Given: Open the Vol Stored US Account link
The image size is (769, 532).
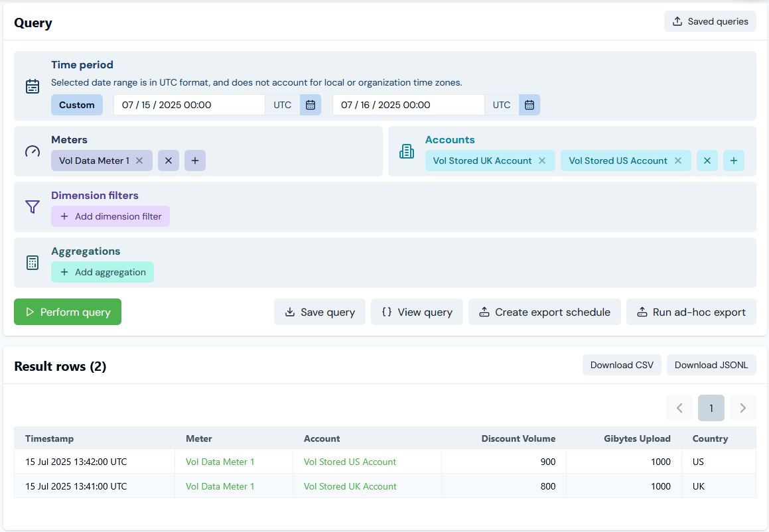Looking at the screenshot, I should [x=350, y=462].
